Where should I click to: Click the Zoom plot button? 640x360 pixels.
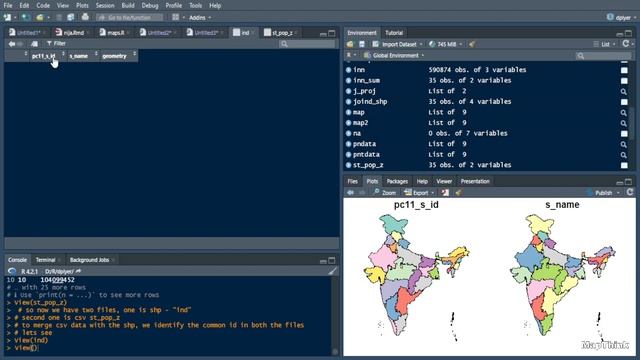coord(385,193)
